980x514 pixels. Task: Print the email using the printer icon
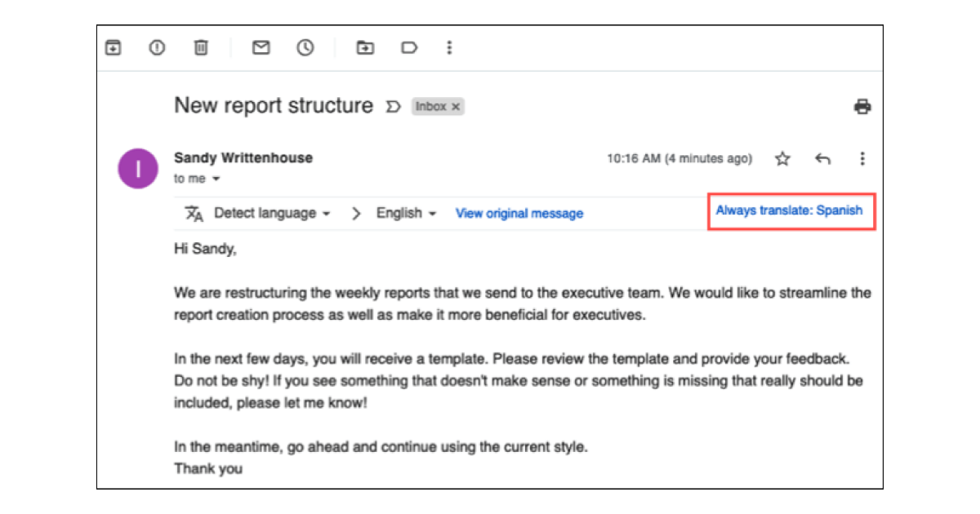pyautogui.click(x=862, y=106)
